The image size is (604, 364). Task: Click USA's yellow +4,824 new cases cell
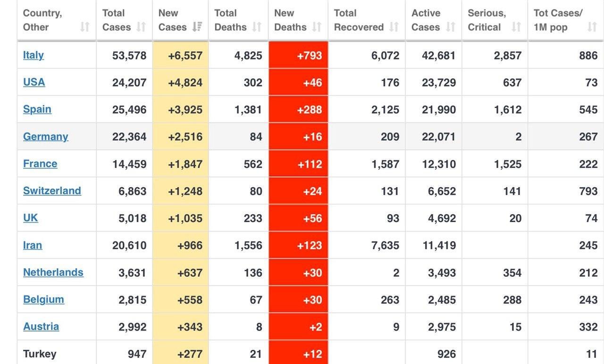click(181, 83)
